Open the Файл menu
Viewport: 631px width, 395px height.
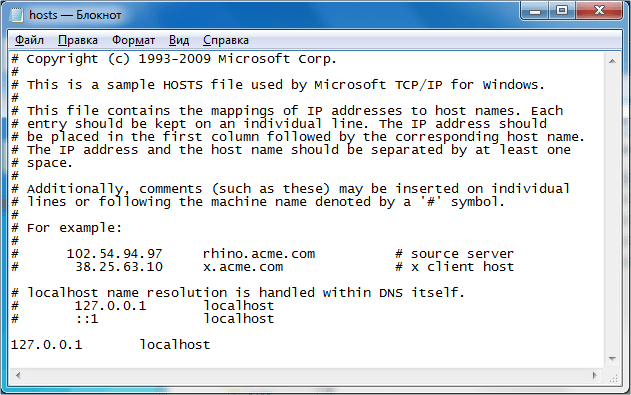[29, 40]
